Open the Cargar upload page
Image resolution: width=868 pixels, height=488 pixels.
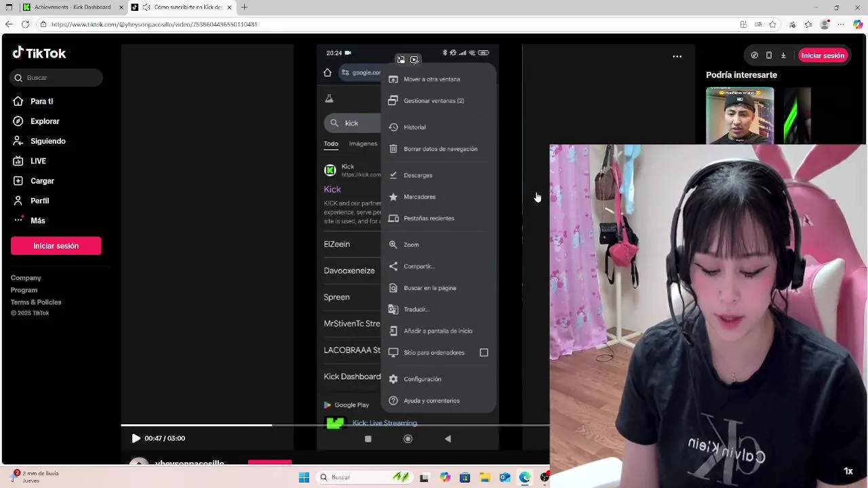click(x=33, y=181)
